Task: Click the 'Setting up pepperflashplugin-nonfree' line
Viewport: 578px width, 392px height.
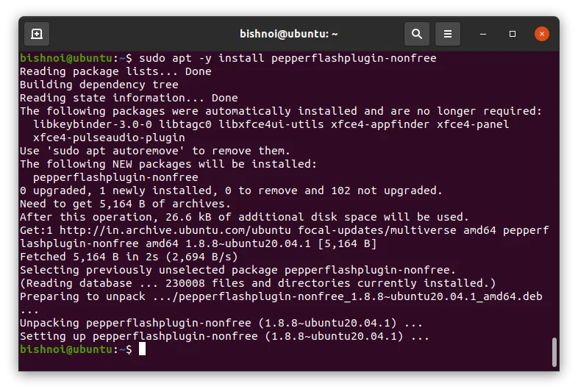Action: (x=224, y=337)
